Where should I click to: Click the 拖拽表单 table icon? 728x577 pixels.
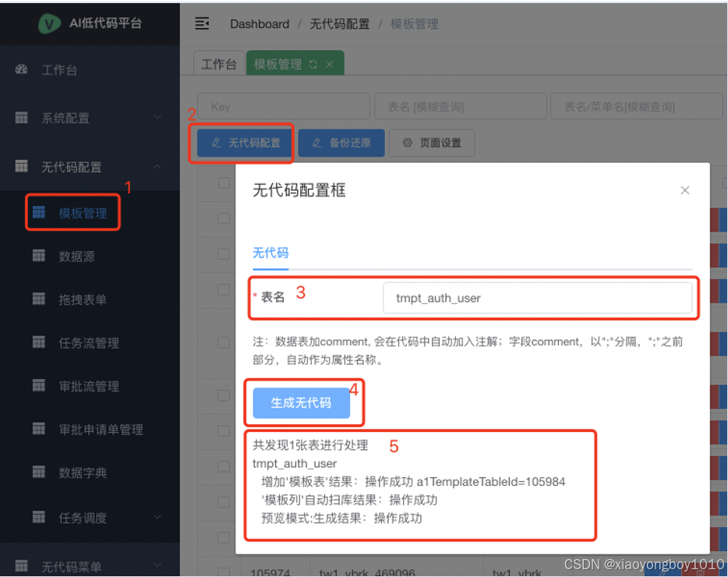pyautogui.click(x=38, y=299)
